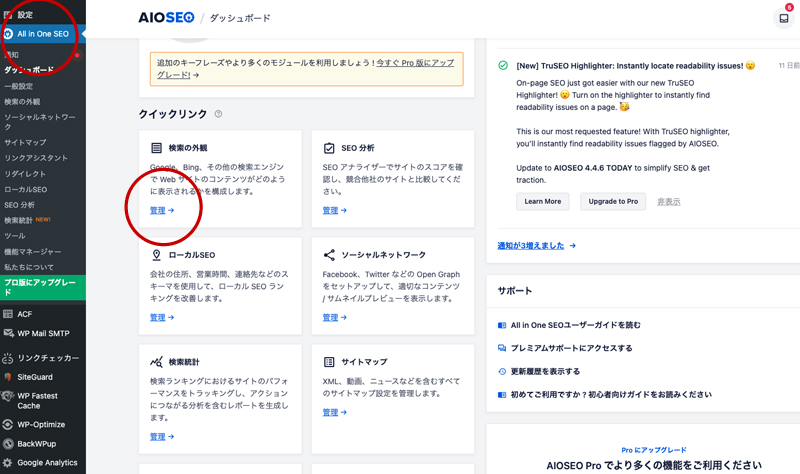Click the All in One SEO gear icon in sidebar
Viewport: 800px width, 474px height.
coord(8,34)
